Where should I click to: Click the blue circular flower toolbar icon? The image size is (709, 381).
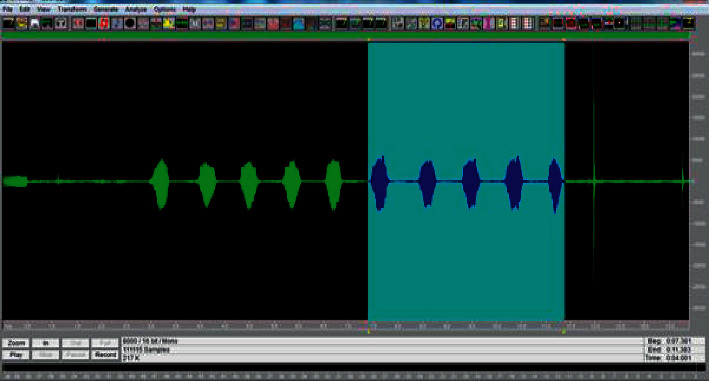pyautogui.click(x=437, y=24)
